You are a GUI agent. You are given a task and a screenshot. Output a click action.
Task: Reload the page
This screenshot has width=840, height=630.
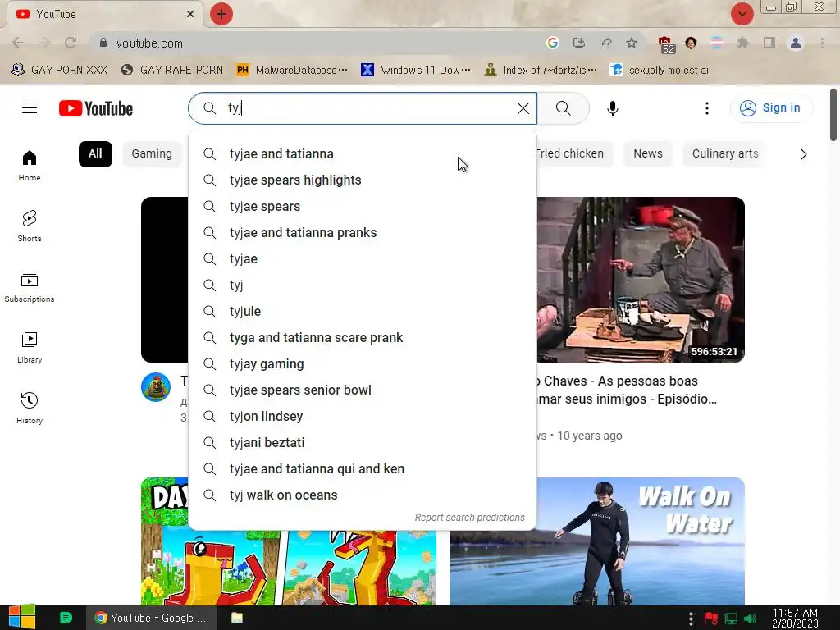[71, 43]
